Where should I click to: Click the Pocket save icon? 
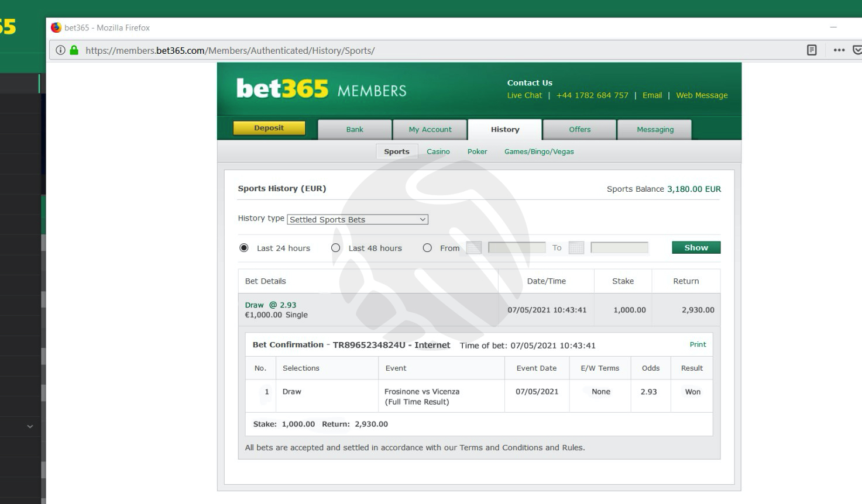(x=857, y=50)
